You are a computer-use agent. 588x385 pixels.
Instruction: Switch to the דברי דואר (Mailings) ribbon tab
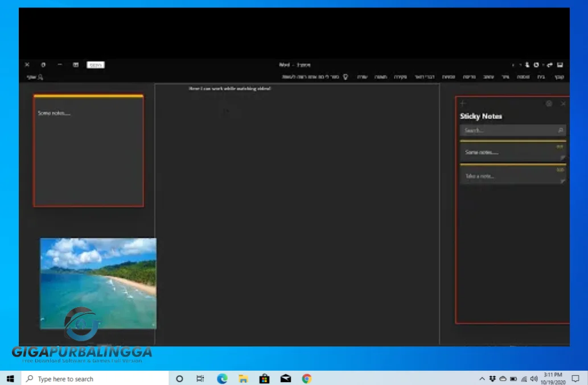425,77
